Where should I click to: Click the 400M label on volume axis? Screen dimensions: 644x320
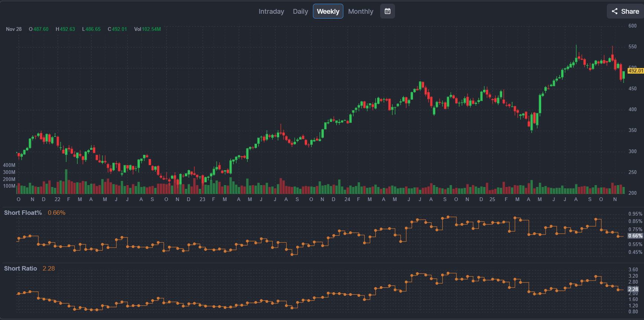(x=9, y=165)
